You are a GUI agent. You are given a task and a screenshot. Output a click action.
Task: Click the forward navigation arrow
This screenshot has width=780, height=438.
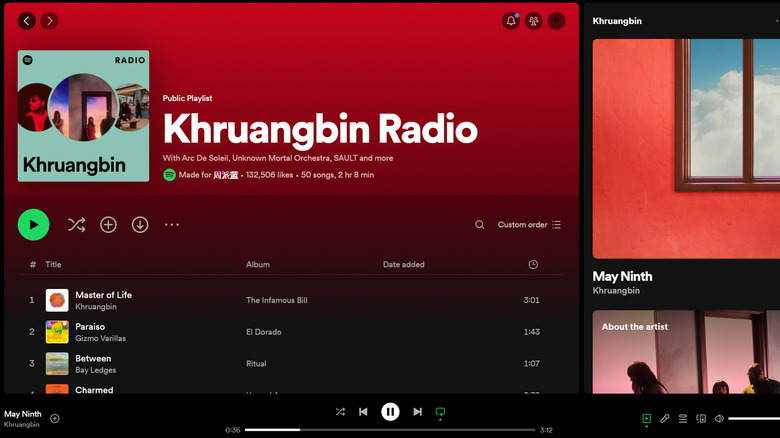49,20
